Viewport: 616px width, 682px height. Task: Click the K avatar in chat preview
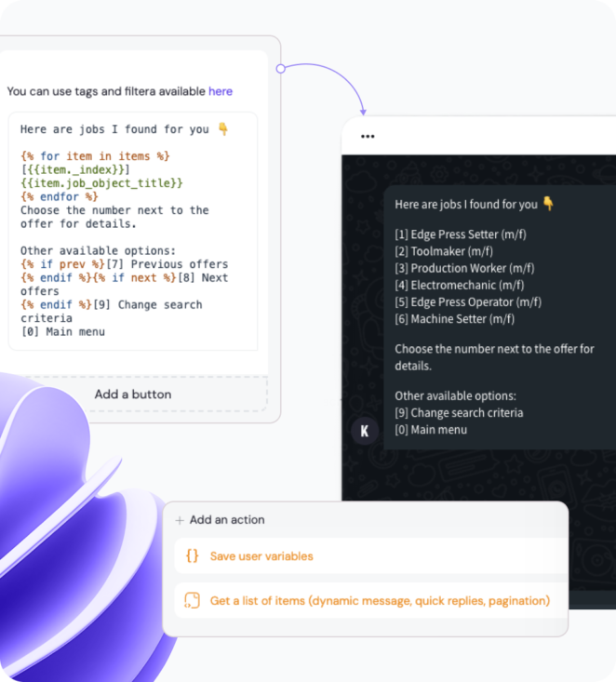[365, 431]
